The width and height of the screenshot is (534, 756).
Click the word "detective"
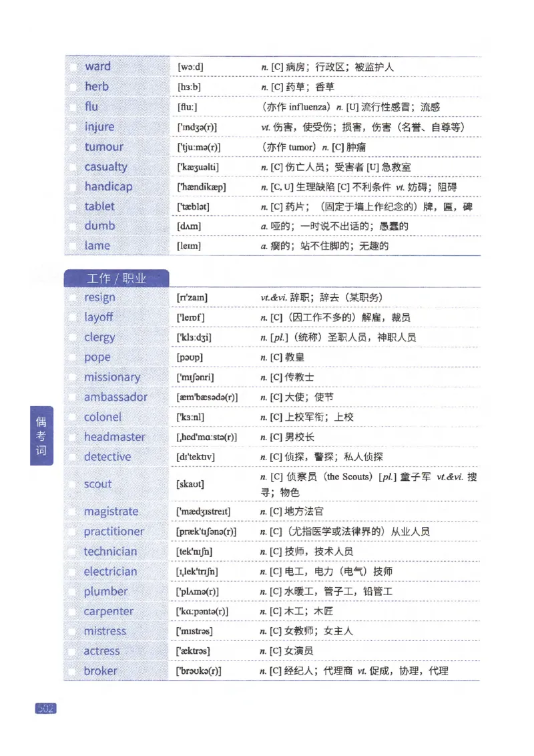107,457
